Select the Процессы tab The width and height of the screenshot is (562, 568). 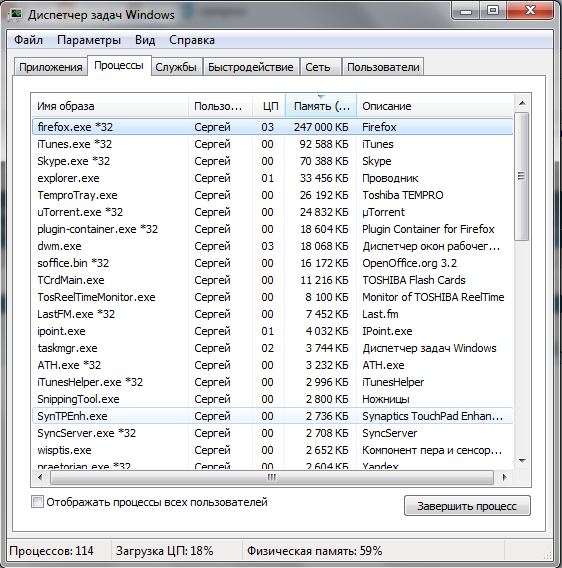coord(119,66)
